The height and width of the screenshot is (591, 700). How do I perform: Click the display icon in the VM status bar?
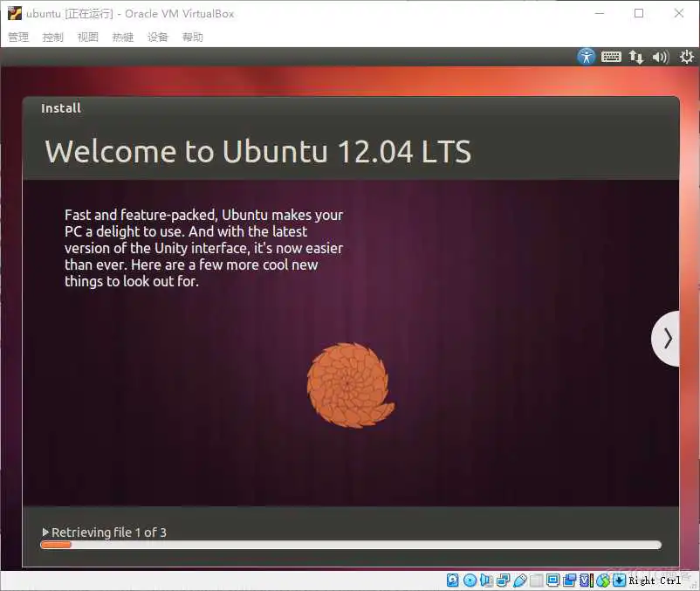pyautogui.click(x=553, y=580)
